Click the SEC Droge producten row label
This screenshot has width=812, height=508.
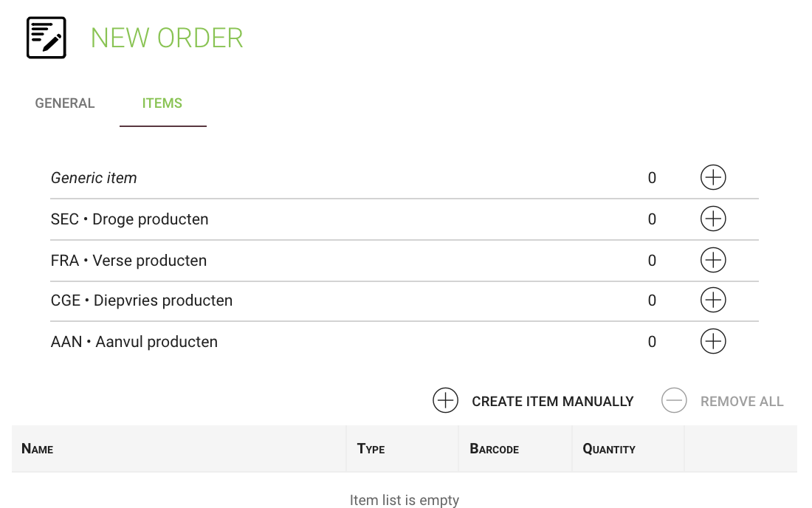(x=129, y=219)
